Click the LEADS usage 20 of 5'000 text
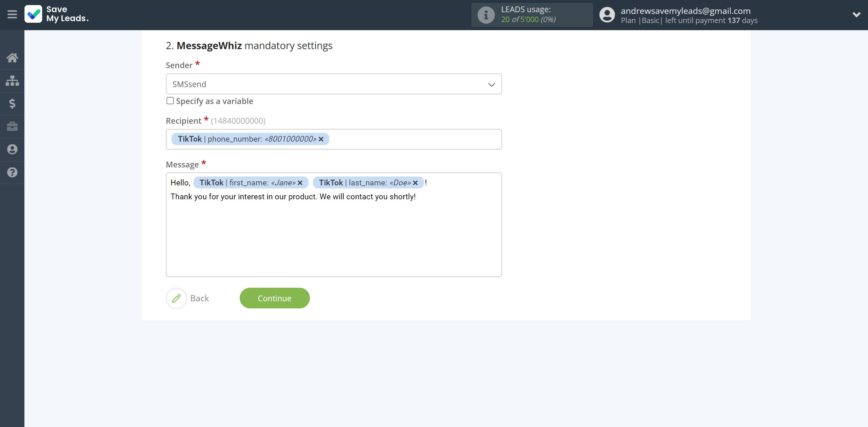Viewport: 868px width, 427px height. 528,19
